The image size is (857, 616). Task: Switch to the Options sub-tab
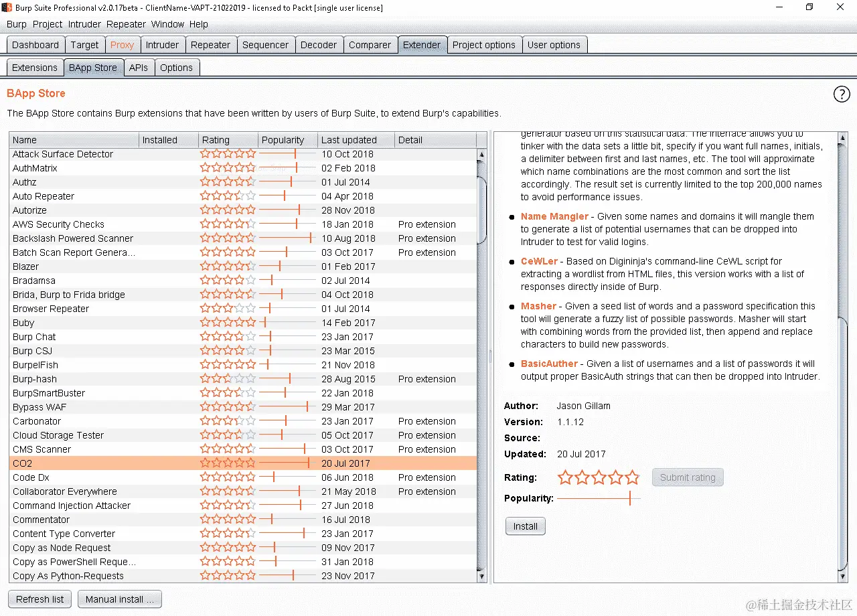(177, 68)
